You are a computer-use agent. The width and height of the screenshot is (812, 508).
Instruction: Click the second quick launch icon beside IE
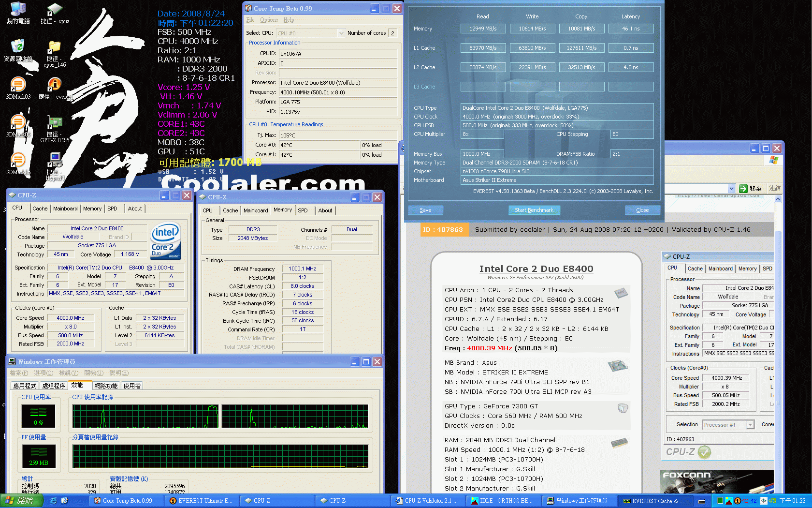point(64,501)
